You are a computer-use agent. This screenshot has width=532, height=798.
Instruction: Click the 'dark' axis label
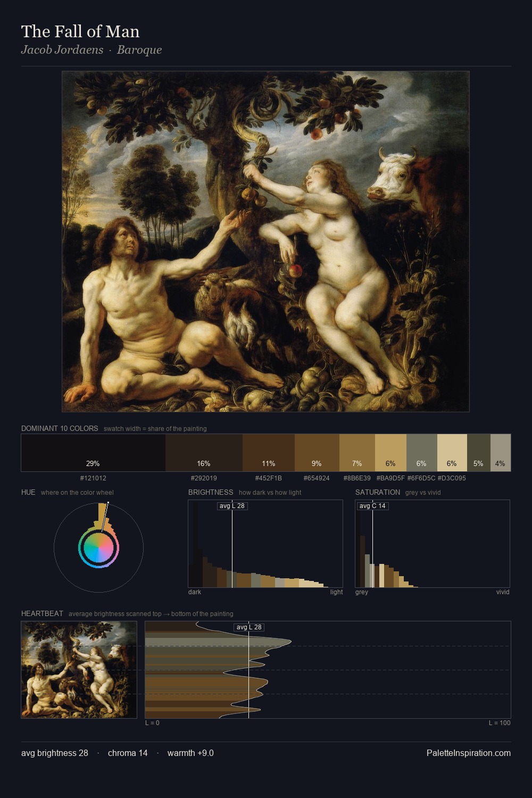tap(195, 592)
